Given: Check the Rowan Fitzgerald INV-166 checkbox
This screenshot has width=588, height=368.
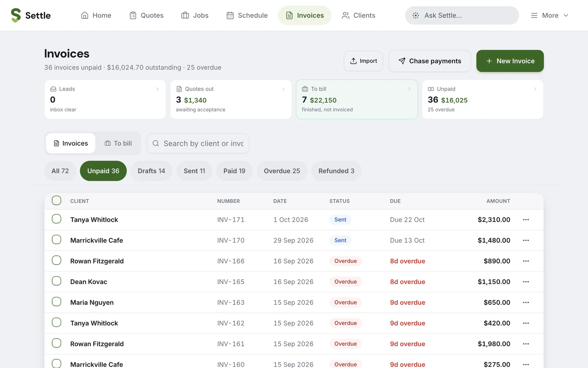Looking at the screenshot, I should point(57,260).
